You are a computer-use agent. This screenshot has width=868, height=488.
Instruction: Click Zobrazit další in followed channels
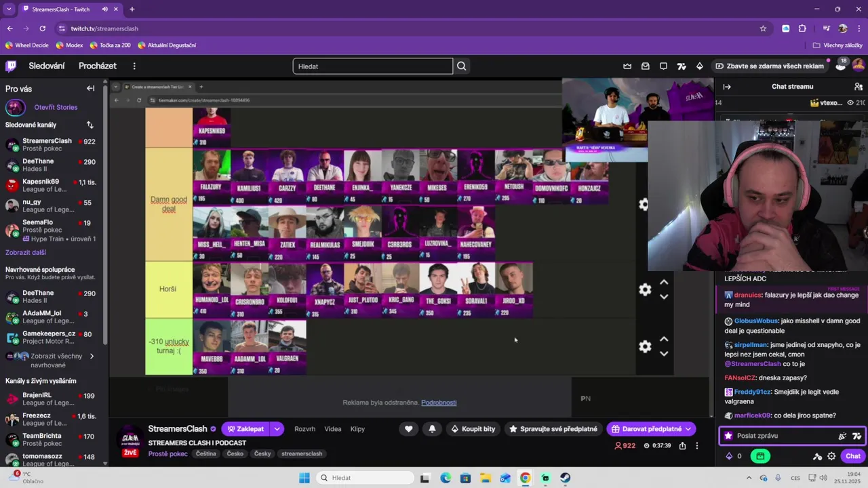(x=26, y=252)
